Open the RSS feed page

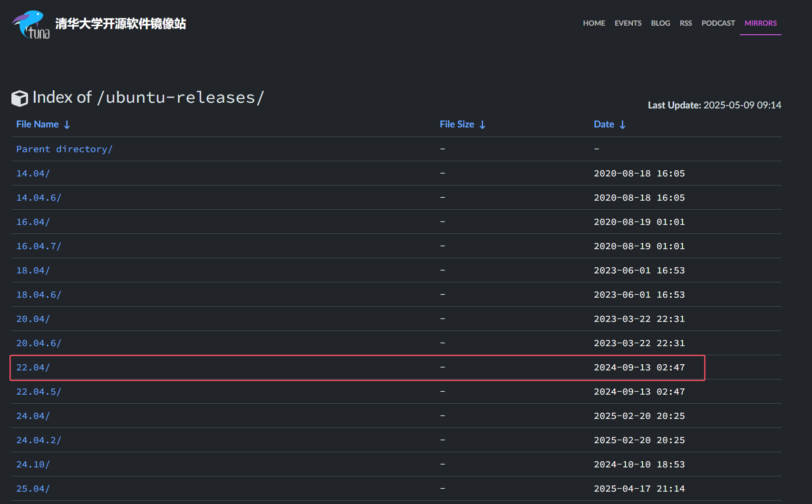[x=686, y=23]
